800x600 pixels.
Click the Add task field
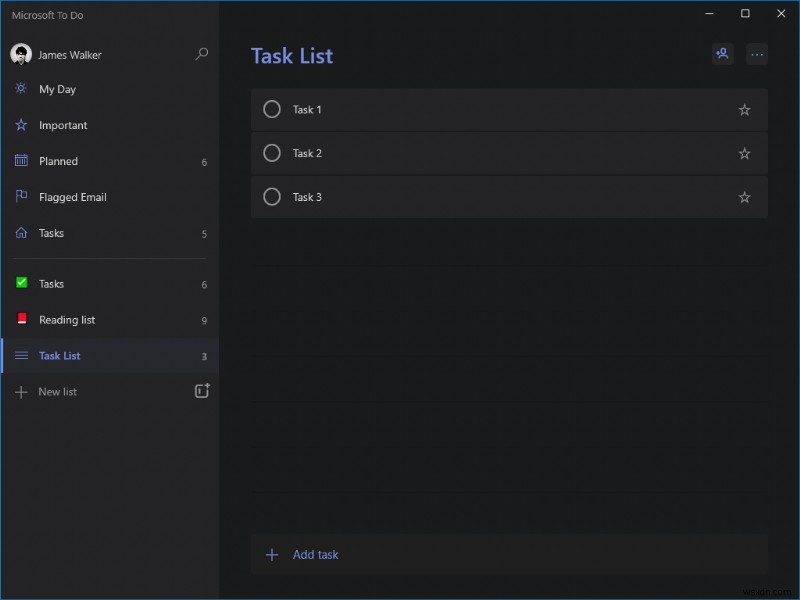coord(316,555)
